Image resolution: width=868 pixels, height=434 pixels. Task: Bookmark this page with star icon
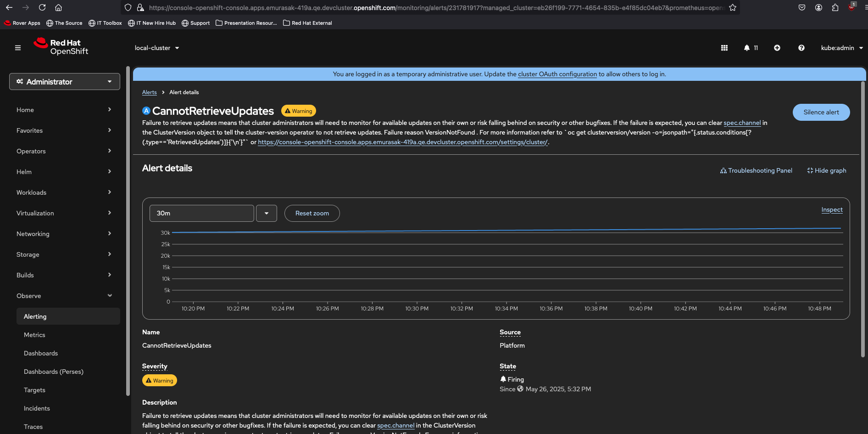pos(733,8)
